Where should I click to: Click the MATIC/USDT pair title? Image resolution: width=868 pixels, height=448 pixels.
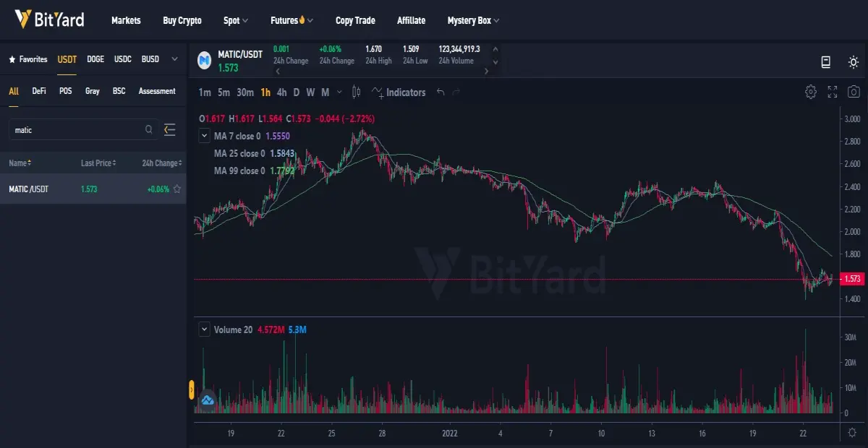click(x=240, y=54)
